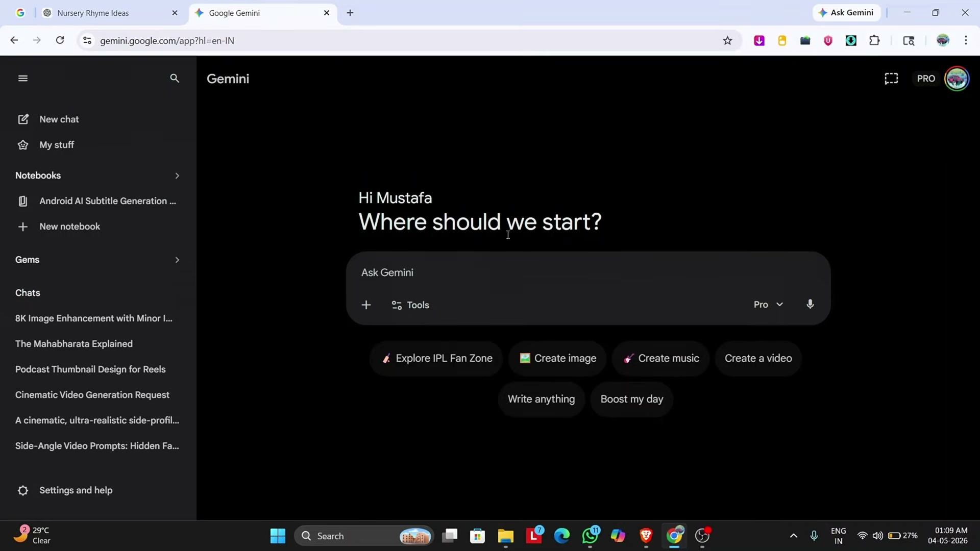The height and width of the screenshot is (551, 980).
Task: Click the pink download extension icon
Action: click(759, 40)
